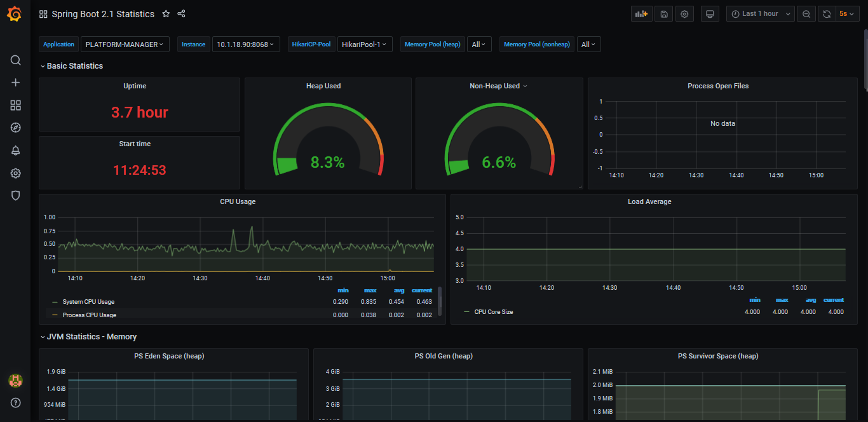Open the Search dashboards icon in sidebar

[x=16, y=60]
